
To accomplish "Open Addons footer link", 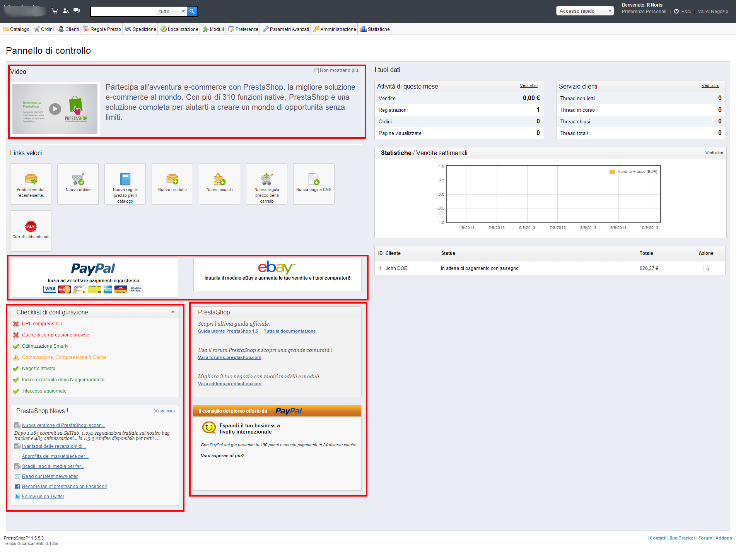I will pos(724,538).
